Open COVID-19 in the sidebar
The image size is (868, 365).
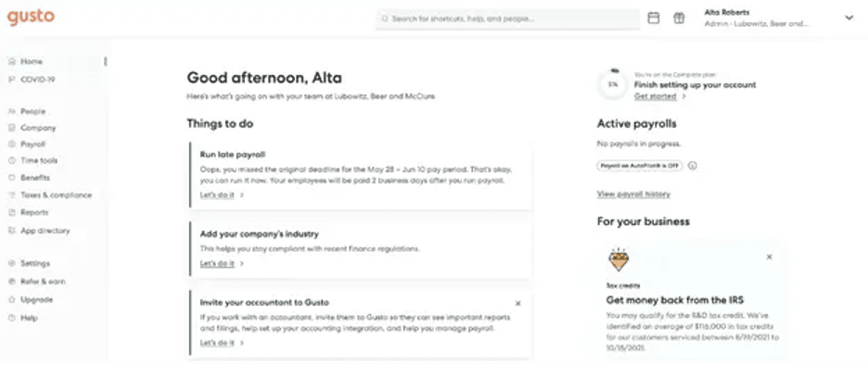tap(38, 80)
